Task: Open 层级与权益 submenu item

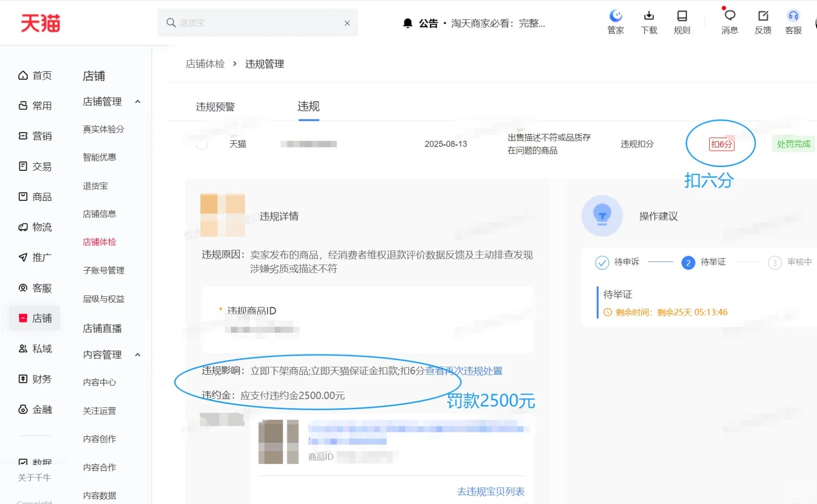Action: pos(104,299)
